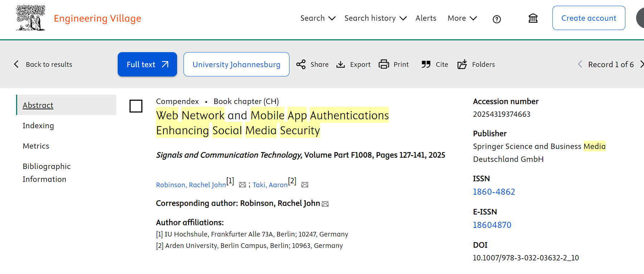Click the Create account button
Viewport: 644px width, 274px height.
click(589, 18)
